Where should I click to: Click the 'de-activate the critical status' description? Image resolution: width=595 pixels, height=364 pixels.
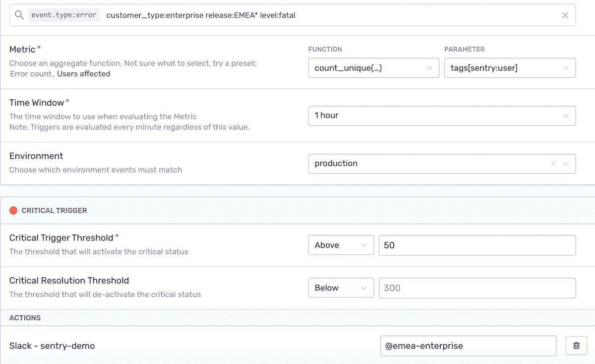tap(105, 294)
